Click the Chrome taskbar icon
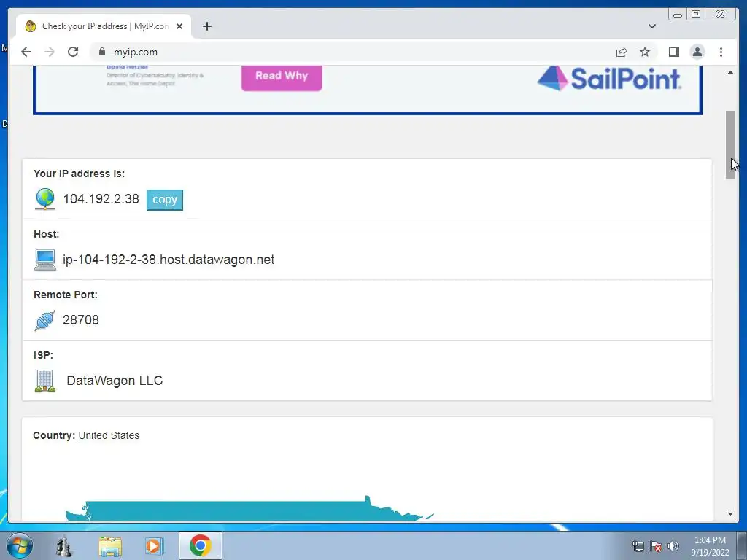 (x=200, y=545)
